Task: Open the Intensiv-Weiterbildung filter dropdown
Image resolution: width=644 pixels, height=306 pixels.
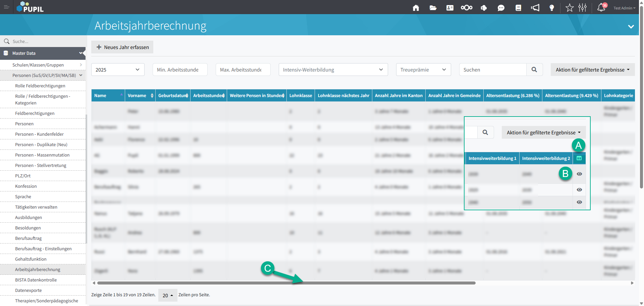Action: [333, 70]
